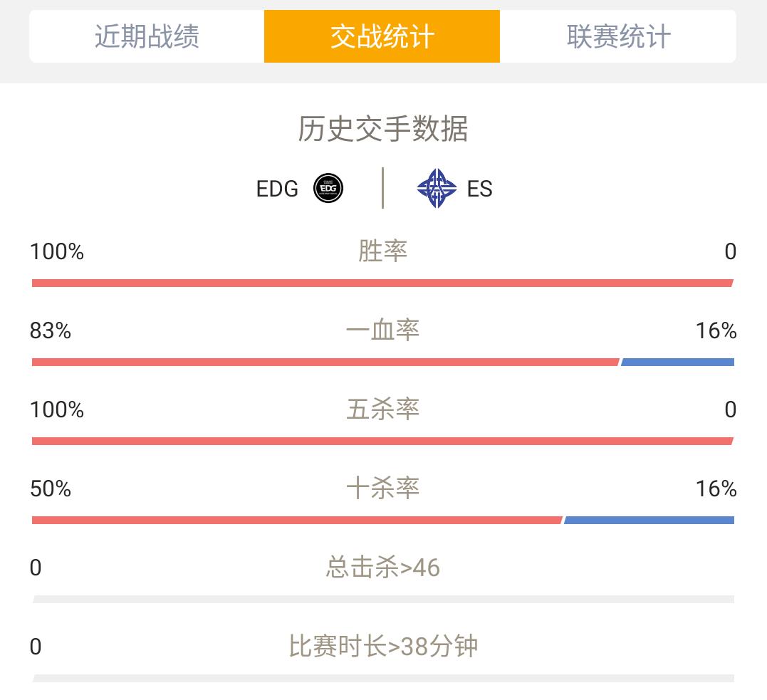Click the red segment of 一血率 bar
This screenshot has width=767, height=700.
(325, 362)
